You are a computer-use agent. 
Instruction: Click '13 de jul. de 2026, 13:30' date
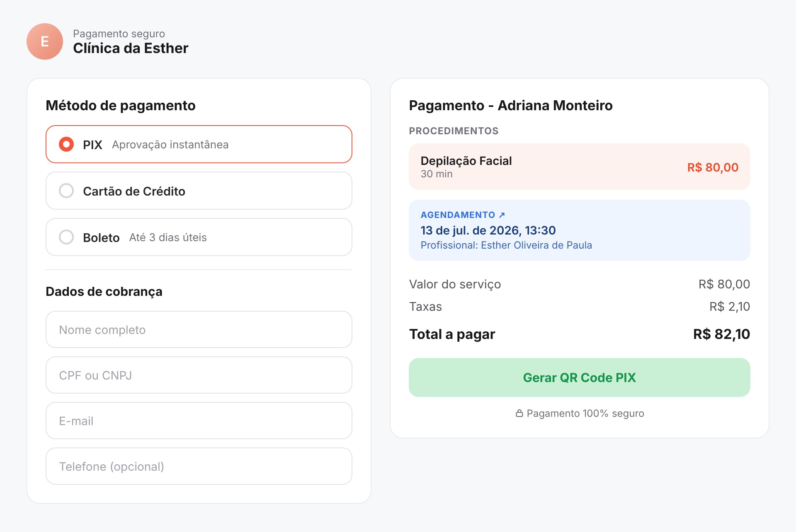488,230
